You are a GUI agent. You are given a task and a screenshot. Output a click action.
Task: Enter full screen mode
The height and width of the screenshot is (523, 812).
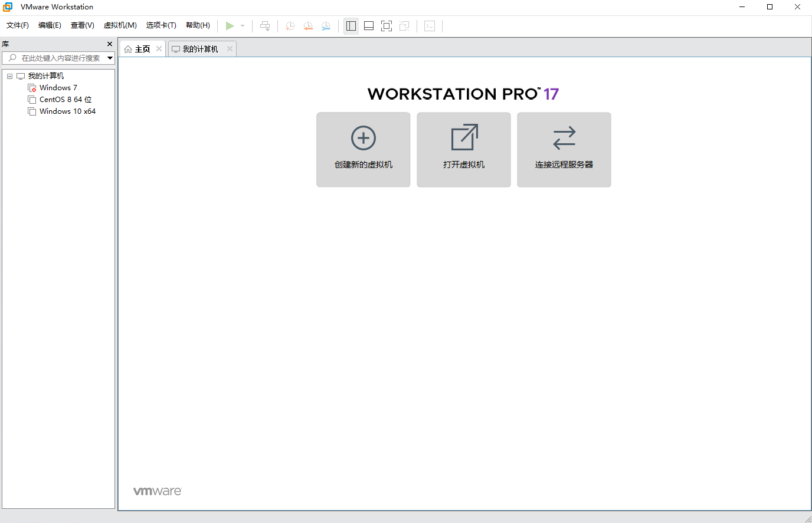point(387,26)
